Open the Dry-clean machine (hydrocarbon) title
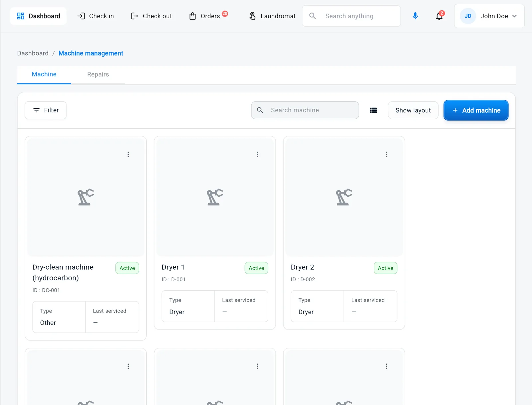 63,273
